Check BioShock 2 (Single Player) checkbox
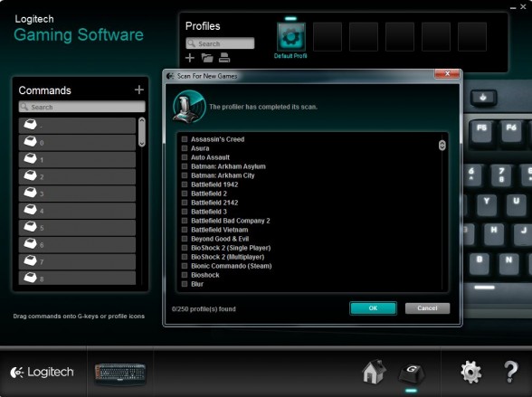This screenshot has height=397, width=532. point(185,248)
